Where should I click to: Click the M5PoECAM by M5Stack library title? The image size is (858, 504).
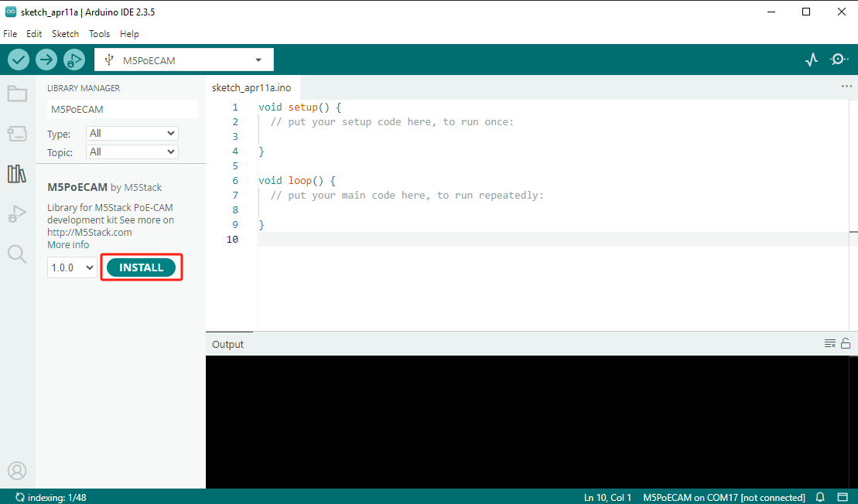tap(104, 188)
